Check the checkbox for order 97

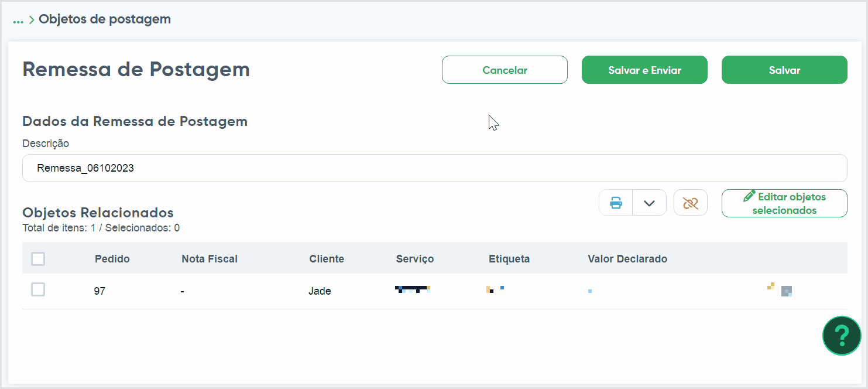(x=38, y=289)
